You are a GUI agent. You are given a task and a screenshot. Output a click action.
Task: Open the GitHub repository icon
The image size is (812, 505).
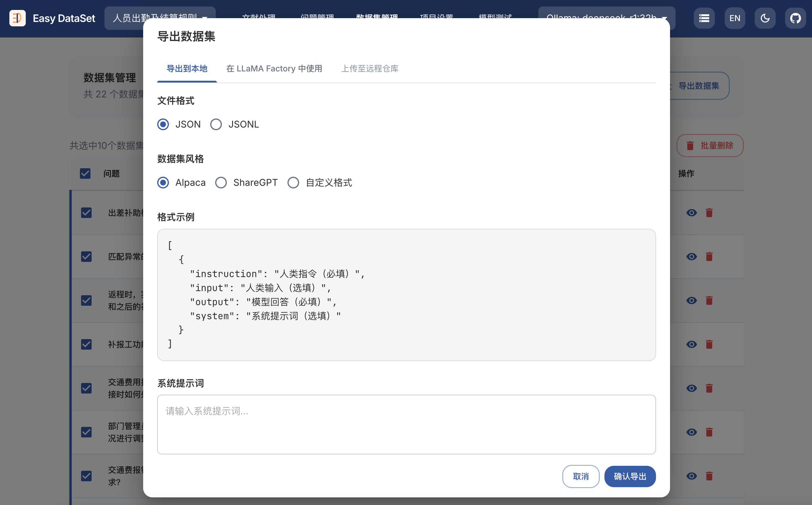point(795,18)
